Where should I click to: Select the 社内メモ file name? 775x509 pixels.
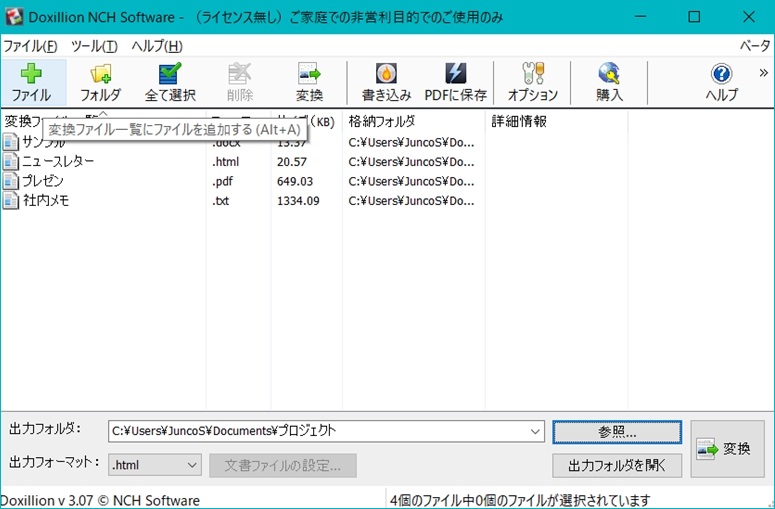(x=45, y=200)
